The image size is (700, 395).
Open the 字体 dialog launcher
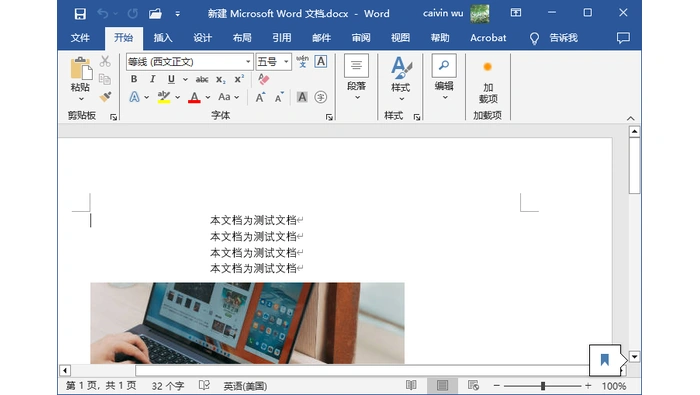(x=329, y=117)
